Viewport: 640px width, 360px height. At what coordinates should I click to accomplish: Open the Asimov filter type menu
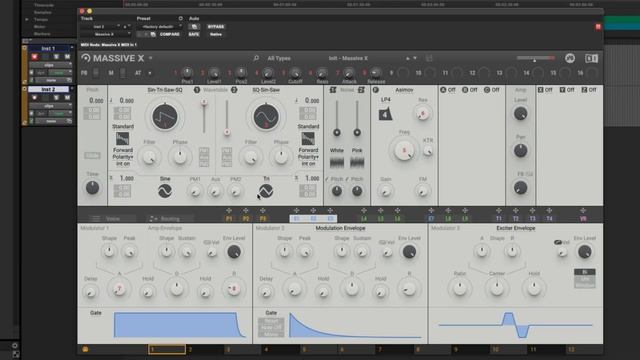point(404,90)
